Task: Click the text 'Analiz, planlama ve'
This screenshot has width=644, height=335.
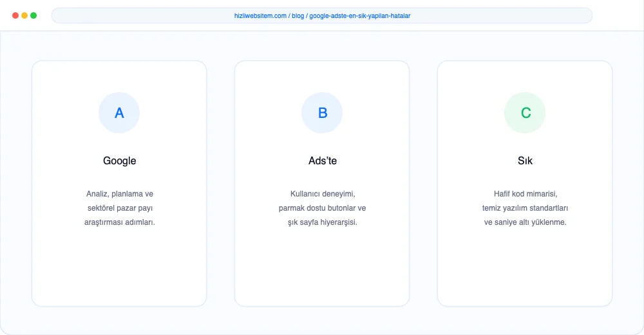Action: pyautogui.click(x=120, y=194)
